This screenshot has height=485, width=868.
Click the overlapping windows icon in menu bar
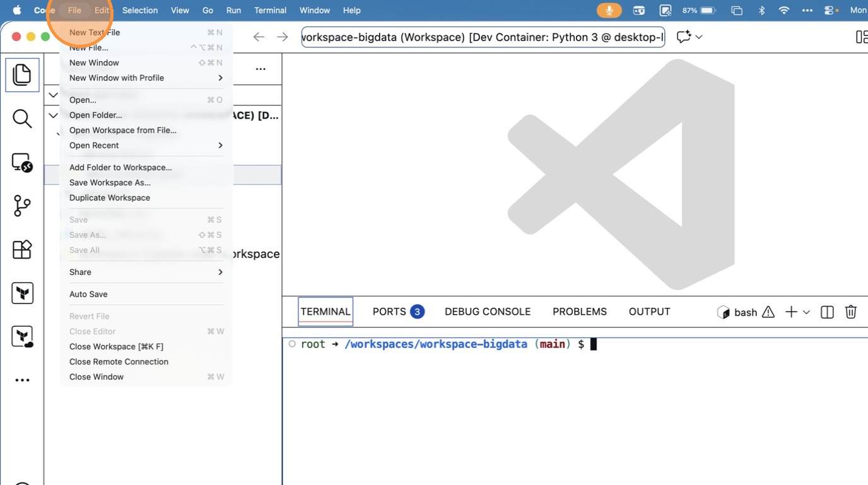click(x=737, y=10)
